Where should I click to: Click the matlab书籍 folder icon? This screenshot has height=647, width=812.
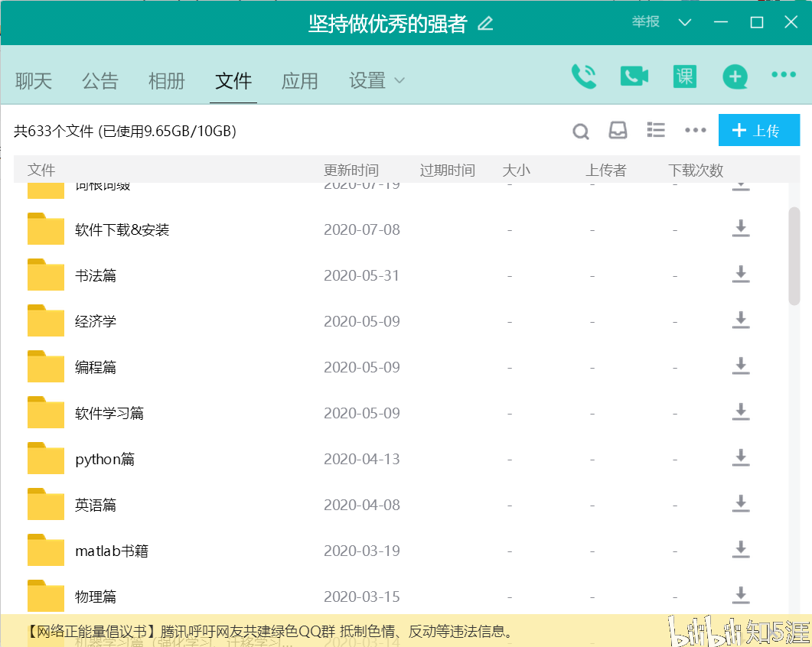tap(46, 550)
